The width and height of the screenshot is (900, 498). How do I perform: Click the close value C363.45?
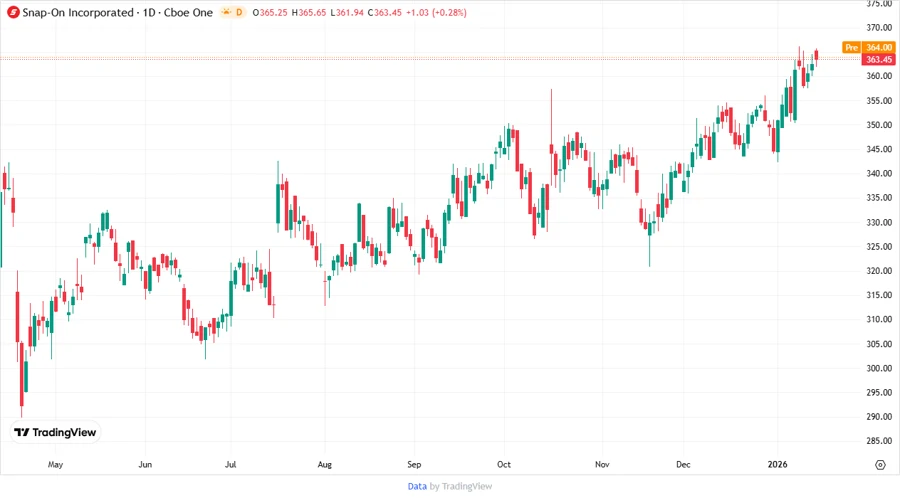(x=385, y=12)
